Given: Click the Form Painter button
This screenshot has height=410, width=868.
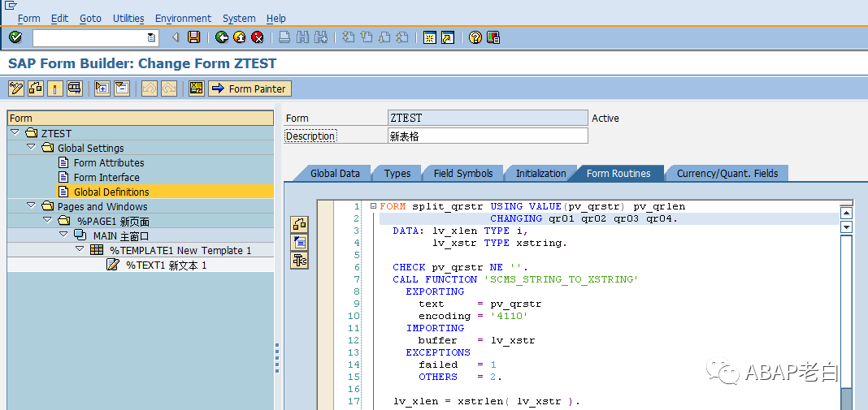Looking at the screenshot, I should tap(250, 88).
